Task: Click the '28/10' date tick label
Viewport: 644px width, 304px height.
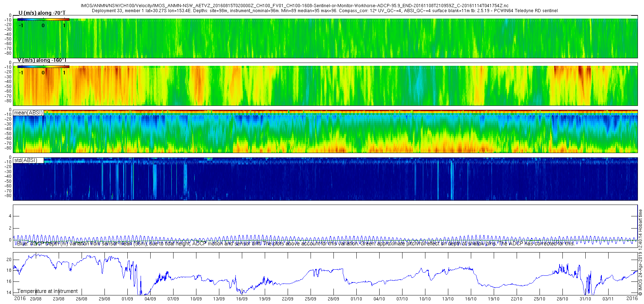Action: pyautogui.click(x=562, y=299)
